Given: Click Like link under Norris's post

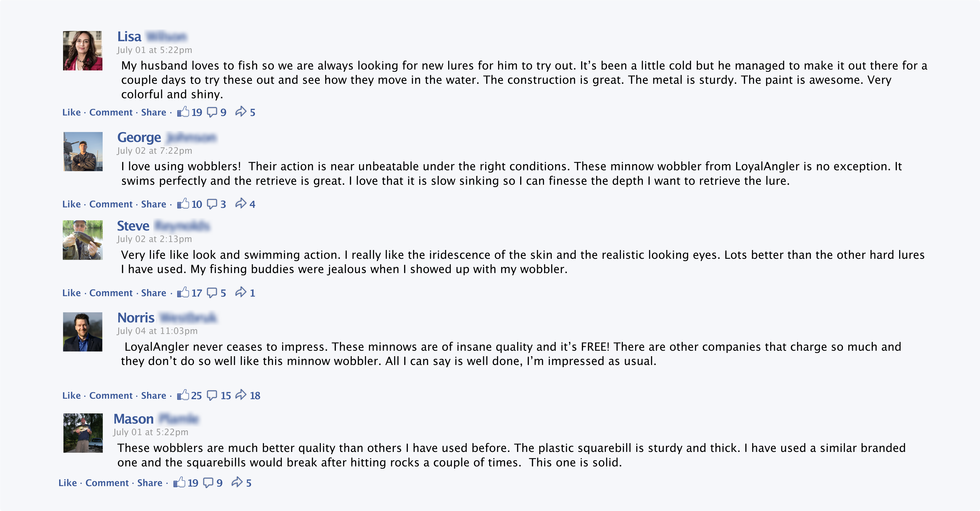Looking at the screenshot, I should click(x=72, y=395).
